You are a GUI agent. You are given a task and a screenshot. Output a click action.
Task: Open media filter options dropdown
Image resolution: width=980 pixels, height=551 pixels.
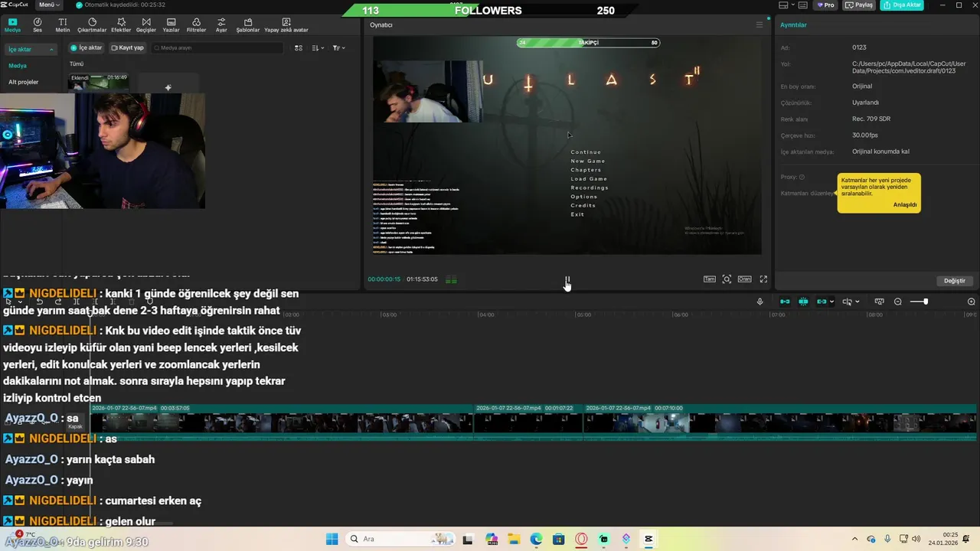(338, 47)
